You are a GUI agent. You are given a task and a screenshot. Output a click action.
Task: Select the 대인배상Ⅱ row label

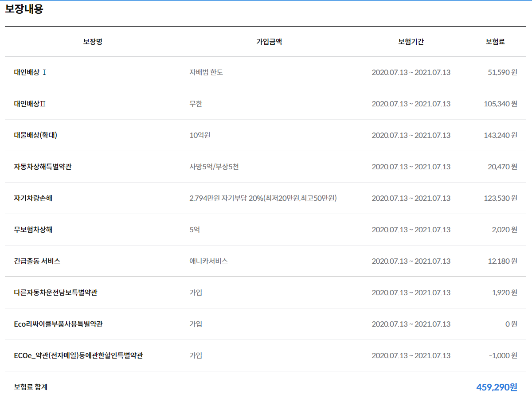tap(30, 104)
